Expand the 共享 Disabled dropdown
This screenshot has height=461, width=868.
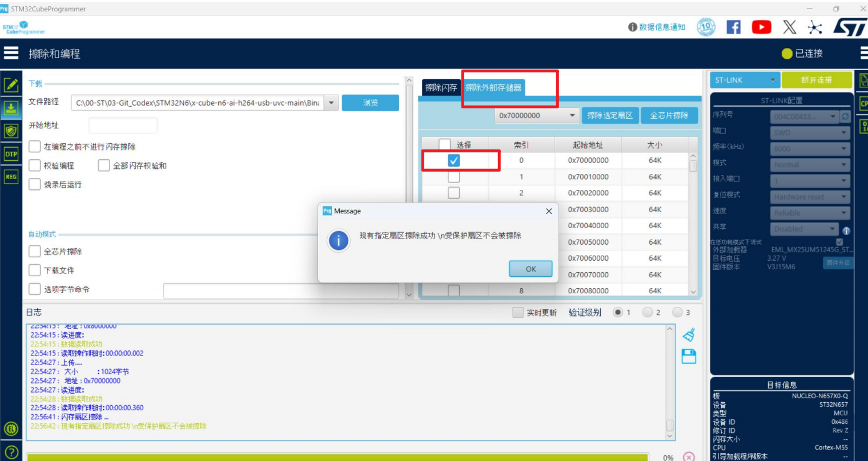(805, 229)
